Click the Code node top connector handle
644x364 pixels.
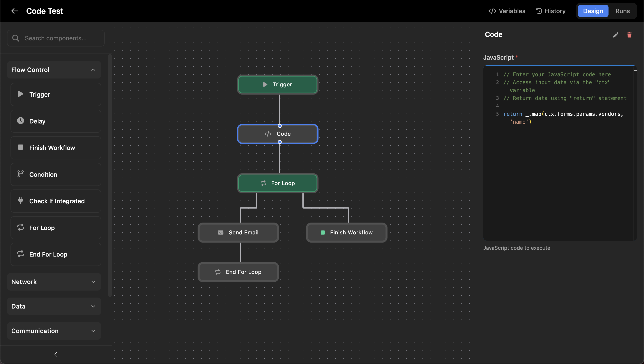click(280, 126)
